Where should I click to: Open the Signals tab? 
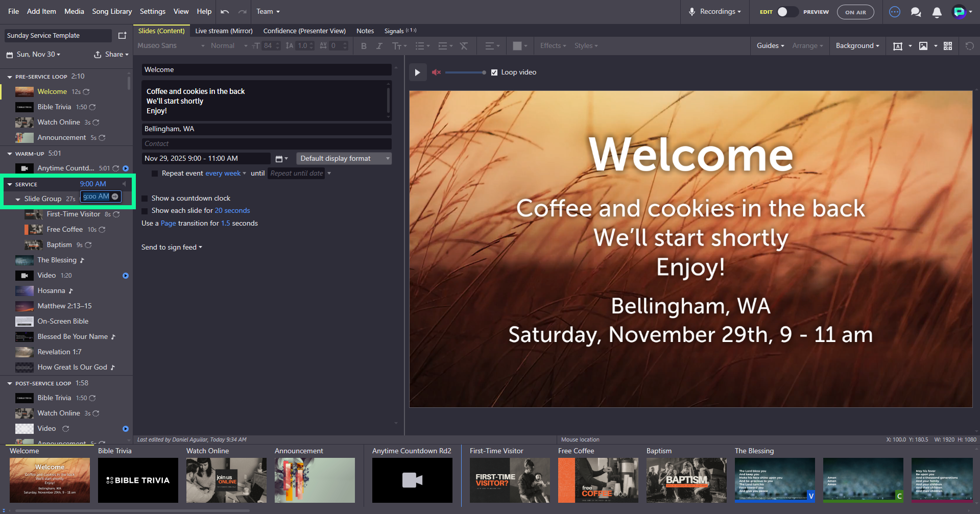[x=400, y=31]
